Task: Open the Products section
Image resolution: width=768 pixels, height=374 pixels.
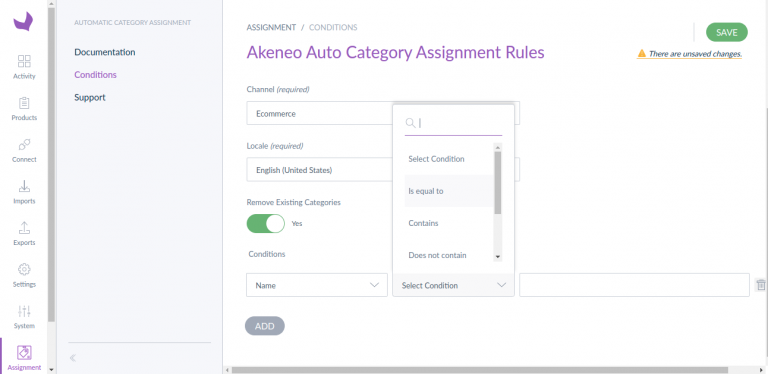Action: click(x=24, y=109)
